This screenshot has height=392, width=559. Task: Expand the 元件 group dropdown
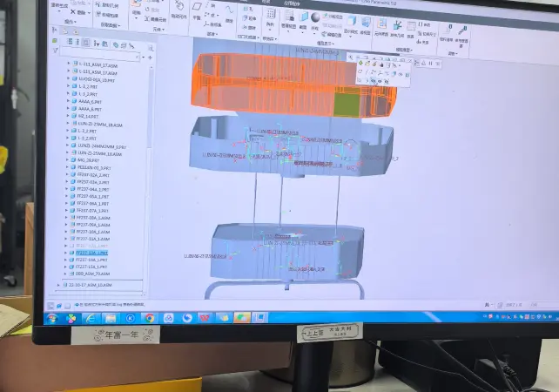pyautogui.click(x=158, y=30)
